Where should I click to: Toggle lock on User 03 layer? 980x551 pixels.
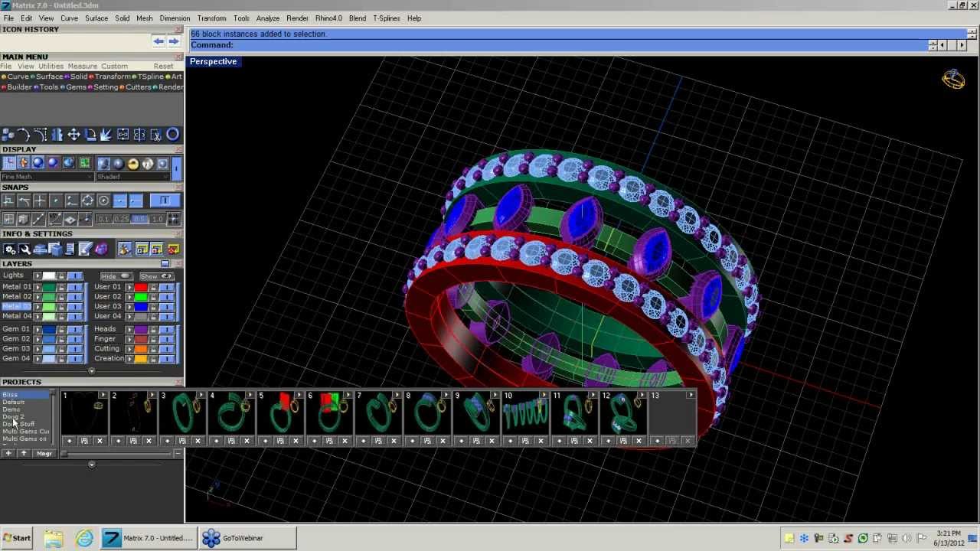pos(153,306)
